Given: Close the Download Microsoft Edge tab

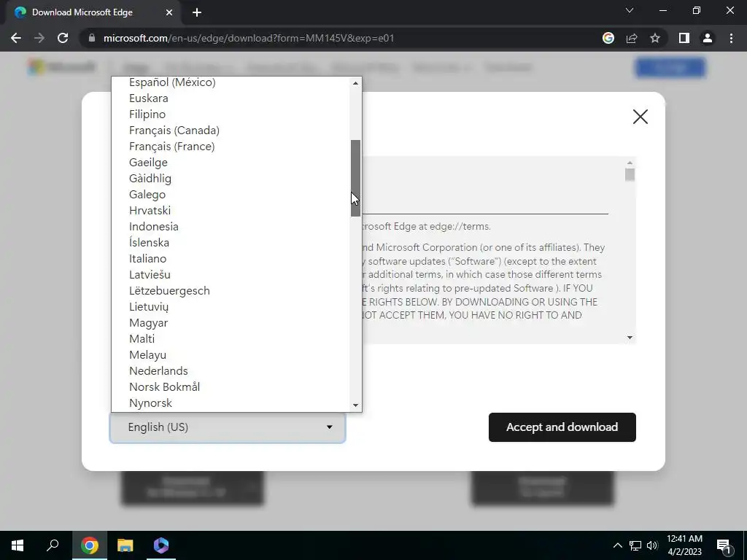Looking at the screenshot, I should (x=169, y=12).
